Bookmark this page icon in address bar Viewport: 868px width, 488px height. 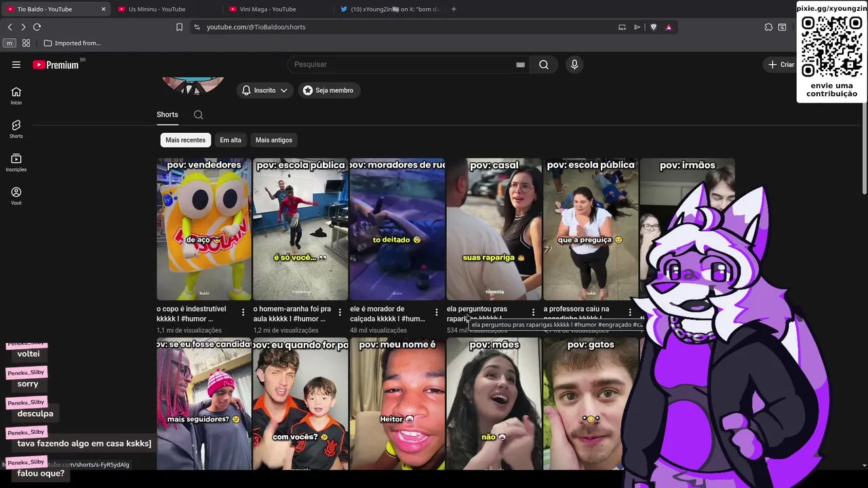click(179, 27)
